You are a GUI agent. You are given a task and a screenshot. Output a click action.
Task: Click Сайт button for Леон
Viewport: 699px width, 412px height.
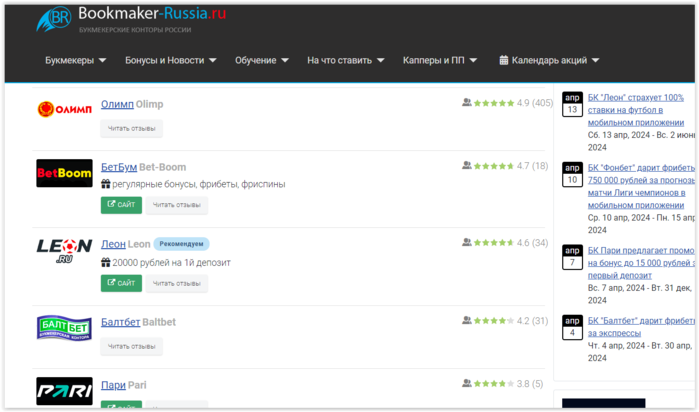pyautogui.click(x=121, y=283)
